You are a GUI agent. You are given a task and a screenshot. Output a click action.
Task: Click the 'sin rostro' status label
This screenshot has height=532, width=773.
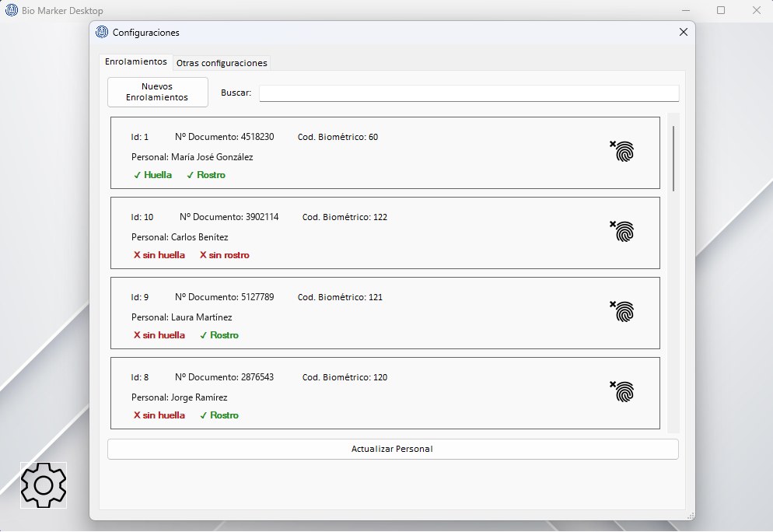[x=224, y=255]
